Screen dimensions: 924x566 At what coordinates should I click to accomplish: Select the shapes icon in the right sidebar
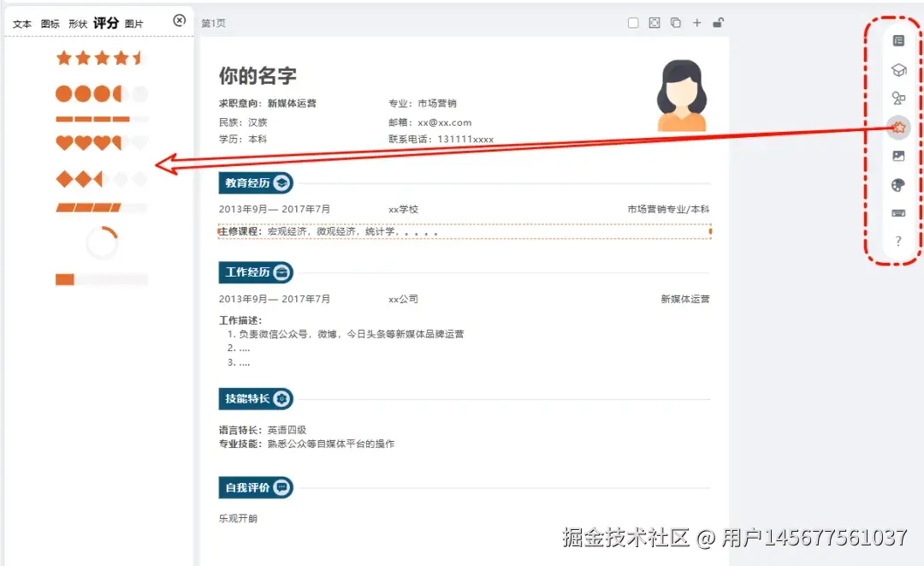coord(897,98)
